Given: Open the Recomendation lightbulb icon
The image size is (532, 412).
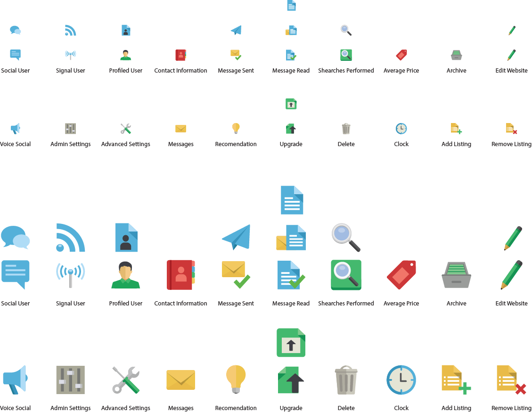Looking at the screenshot, I should (236, 379).
